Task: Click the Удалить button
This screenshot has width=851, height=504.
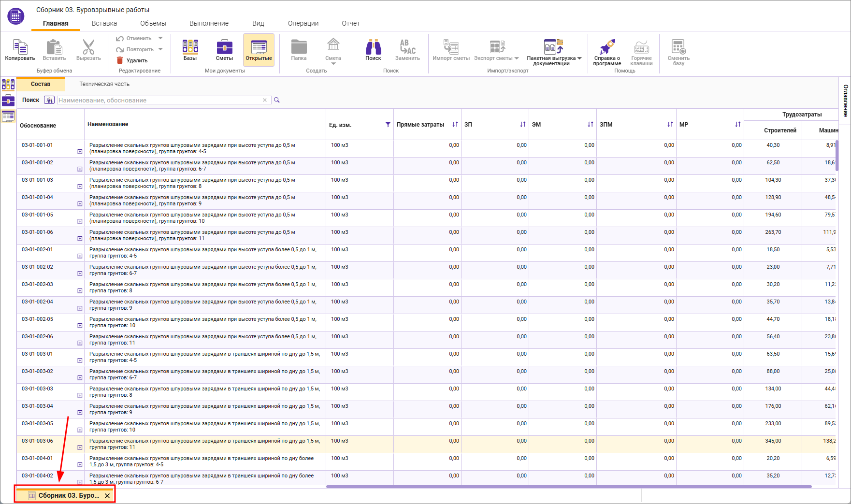Action: pos(132,60)
